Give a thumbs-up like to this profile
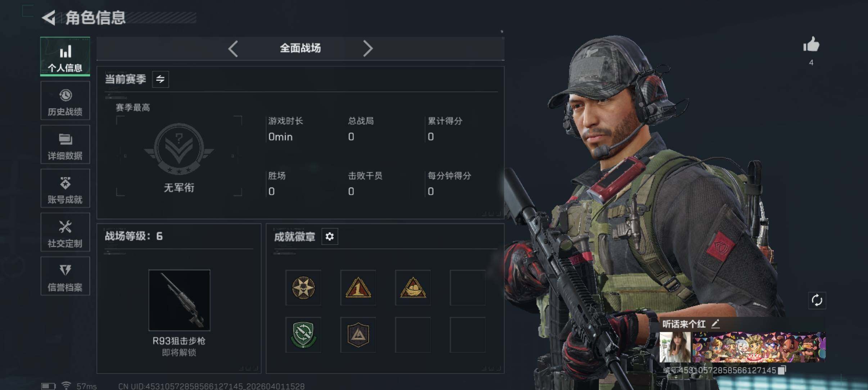This screenshot has width=868, height=390. click(x=811, y=45)
